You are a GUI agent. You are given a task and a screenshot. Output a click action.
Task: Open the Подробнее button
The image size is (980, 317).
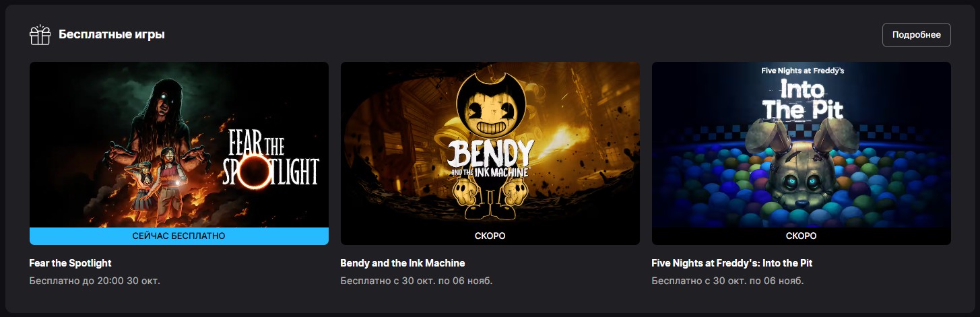coord(916,35)
